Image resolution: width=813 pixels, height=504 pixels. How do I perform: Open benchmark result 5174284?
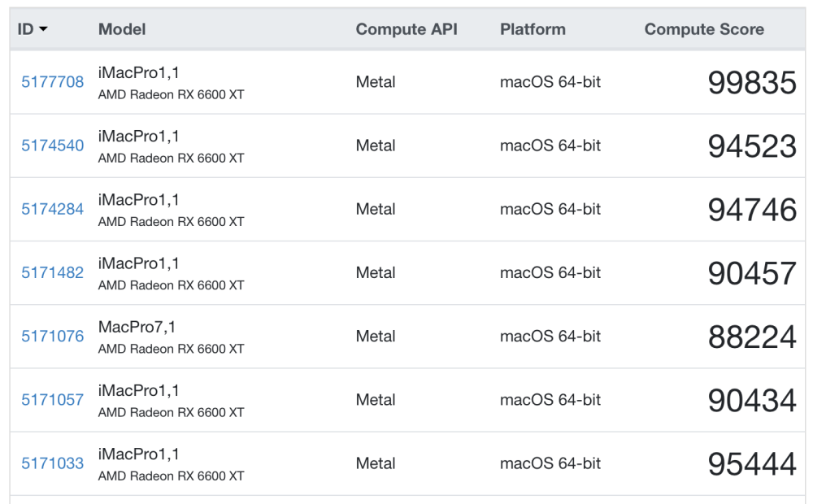tap(52, 209)
